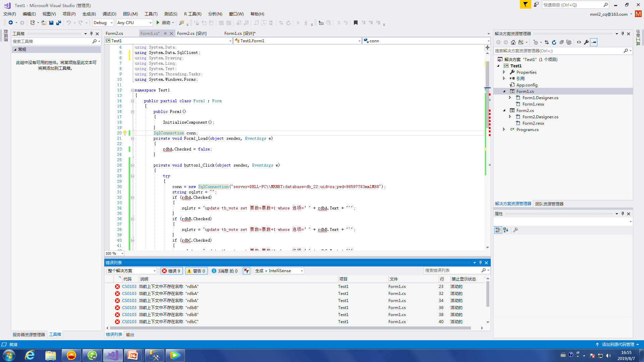Expand the Program.cs node in Solution Explorer

504,130
